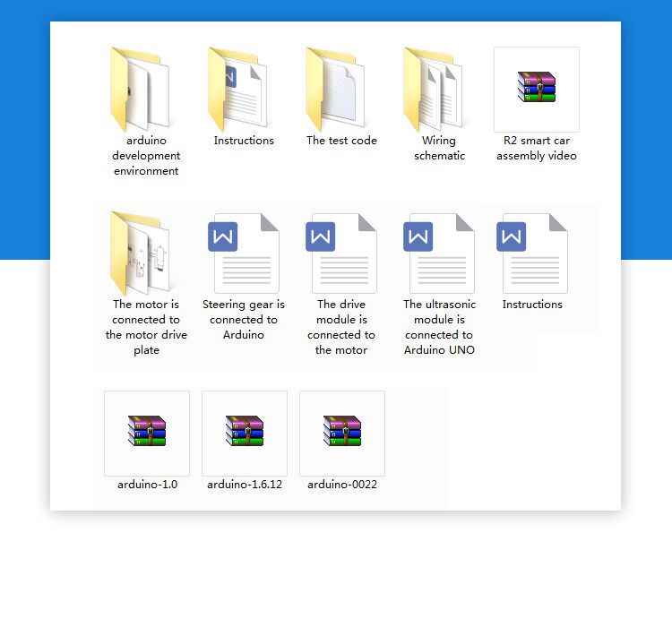Click the 'R2 smart car assembly video' label
Viewport: 672px width, 636px height.
tap(537, 148)
